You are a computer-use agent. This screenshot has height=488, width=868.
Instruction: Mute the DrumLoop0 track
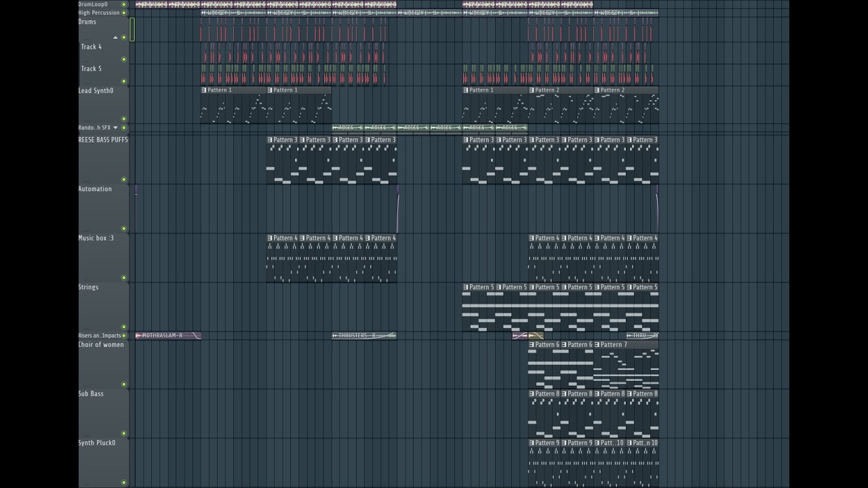124,5
